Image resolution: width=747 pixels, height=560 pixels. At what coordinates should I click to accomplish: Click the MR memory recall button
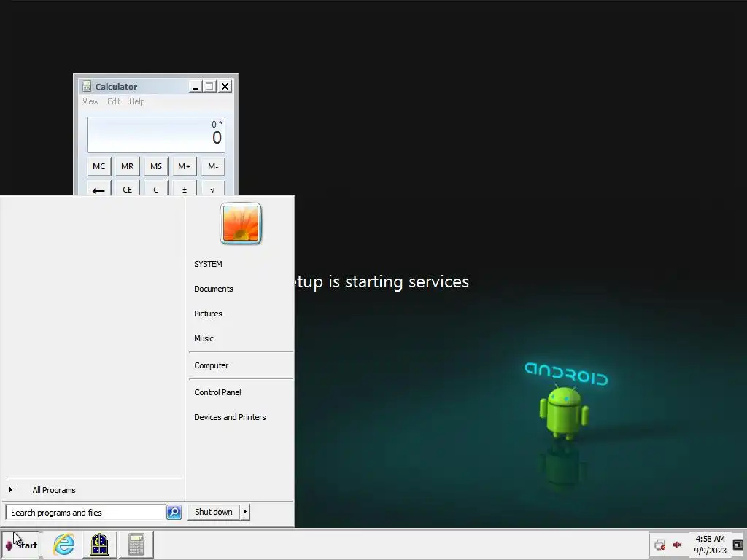point(127,166)
